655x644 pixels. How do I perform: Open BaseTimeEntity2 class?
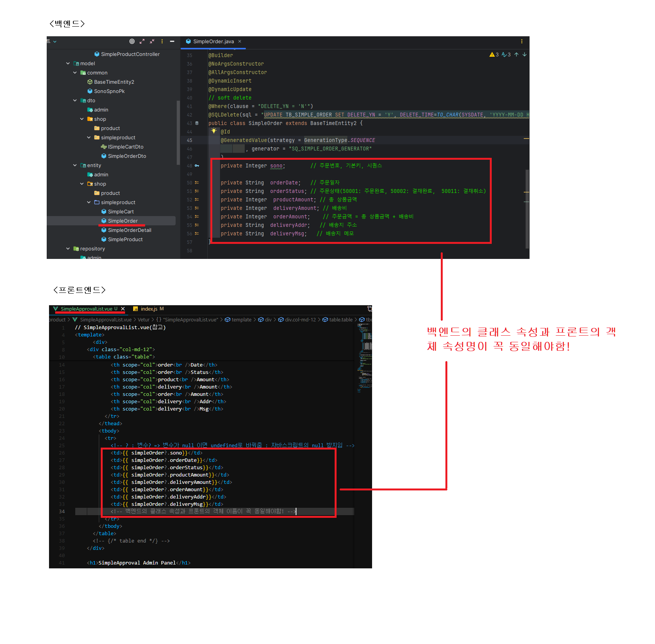coord(111,82)
